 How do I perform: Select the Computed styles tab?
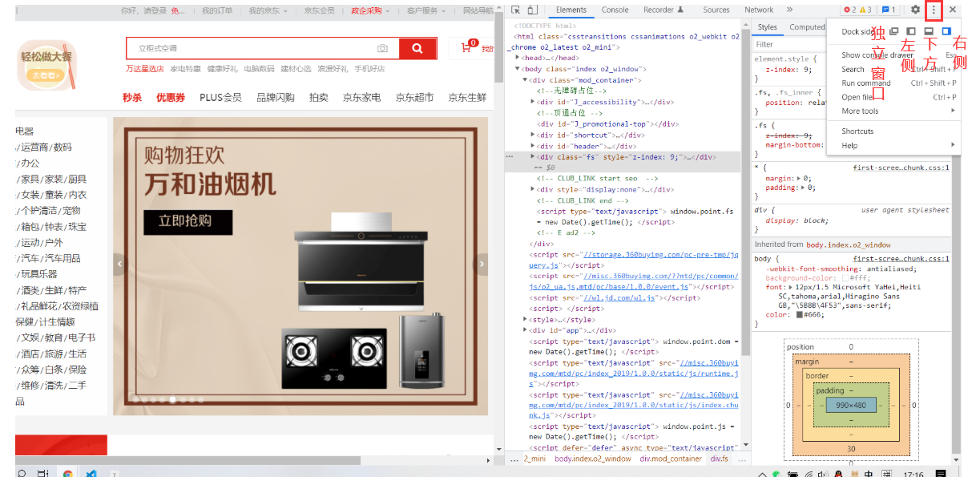point(807,27)
